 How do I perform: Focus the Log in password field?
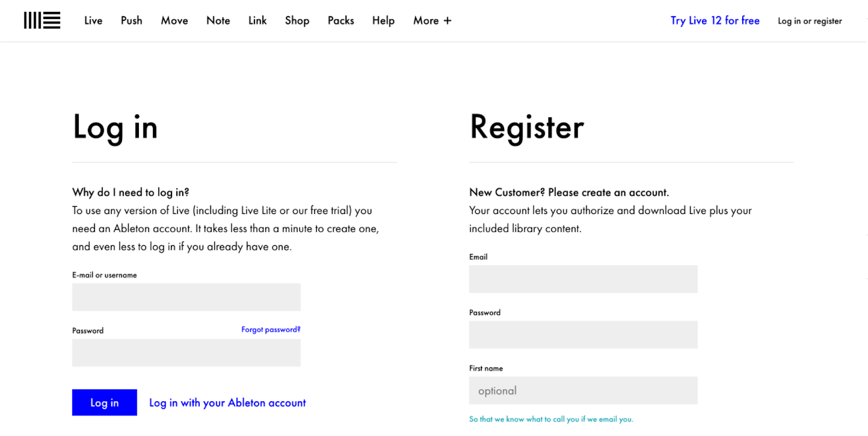(186, 353)
